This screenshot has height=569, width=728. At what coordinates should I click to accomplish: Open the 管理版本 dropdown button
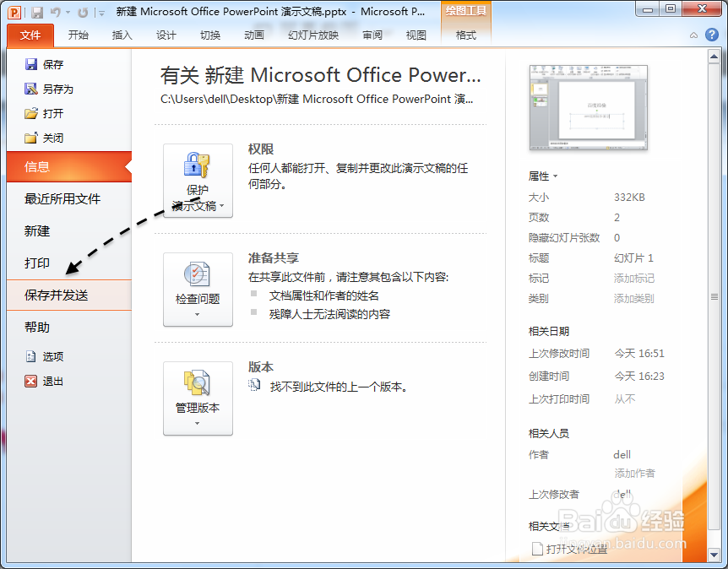coord(198,398)
